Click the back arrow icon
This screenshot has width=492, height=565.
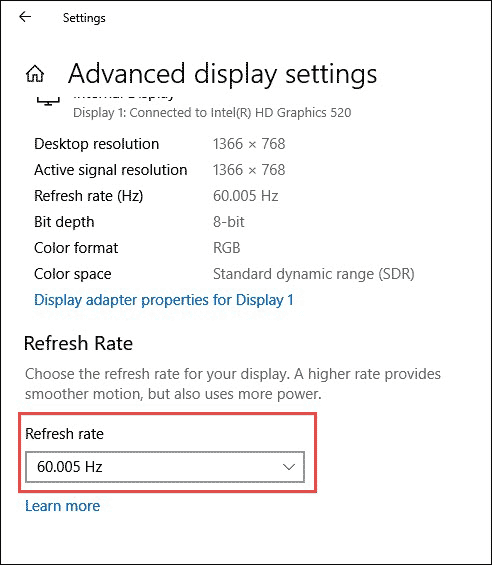[25, 17]
